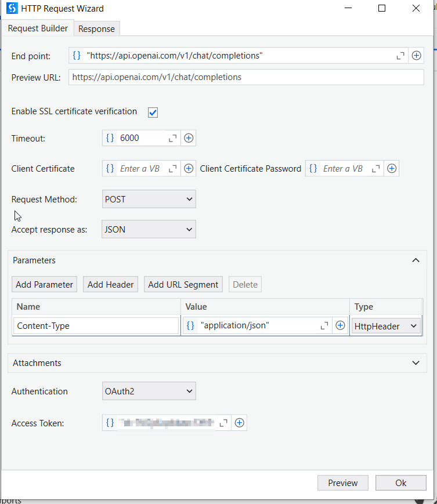Click the Timeout 6000 value field
This screenshot has width=437, height=504.
142,138
